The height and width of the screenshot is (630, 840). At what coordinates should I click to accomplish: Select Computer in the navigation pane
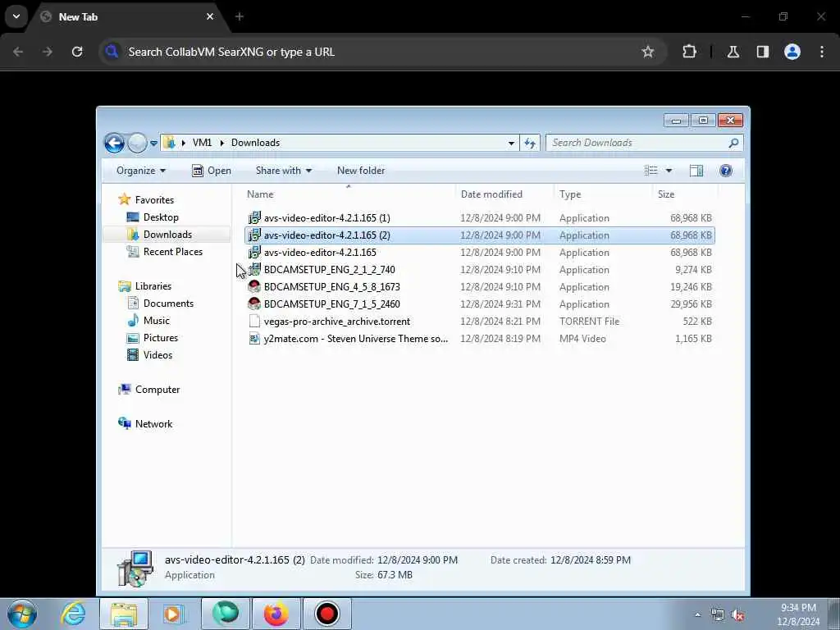coord(149,390)
